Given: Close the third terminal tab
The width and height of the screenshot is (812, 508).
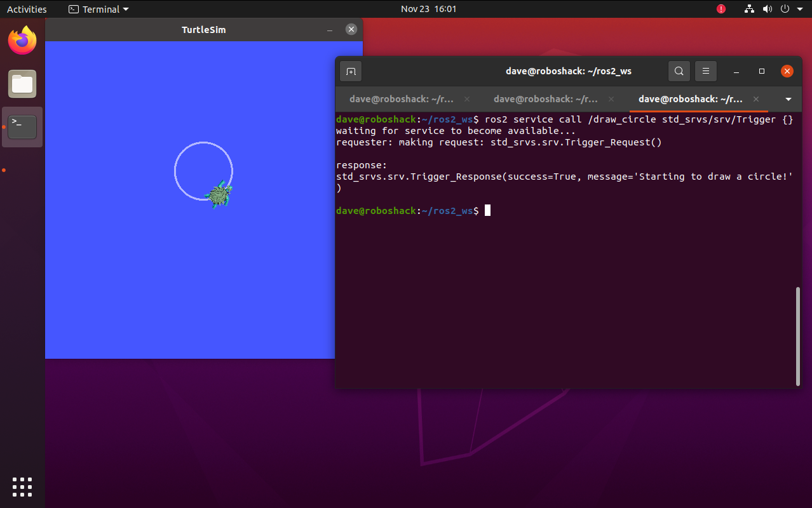Looking at the screenshot, I should coord(756,100).
